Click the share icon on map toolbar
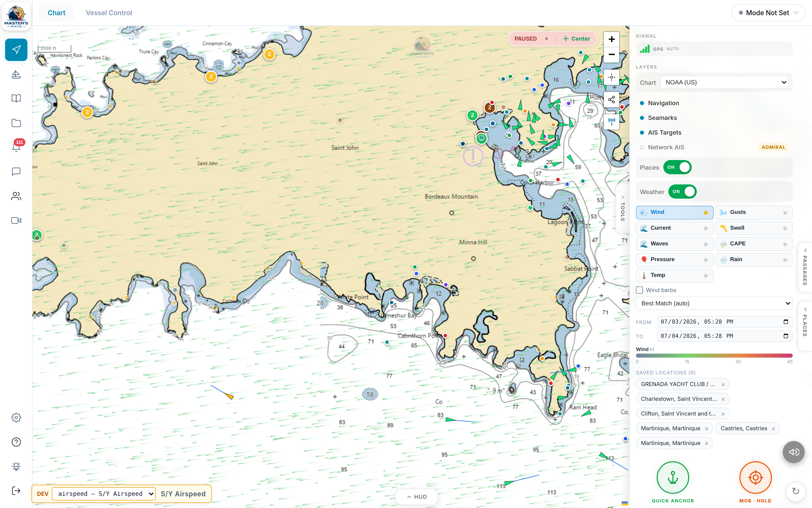Viewport: 812px width, 508px height. point(611,100)
